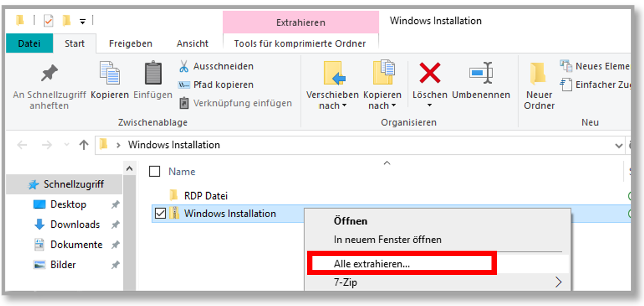644x306 pixels.
Task: Open the 7-Zip submenu arrow
Action: click(558, 282)
